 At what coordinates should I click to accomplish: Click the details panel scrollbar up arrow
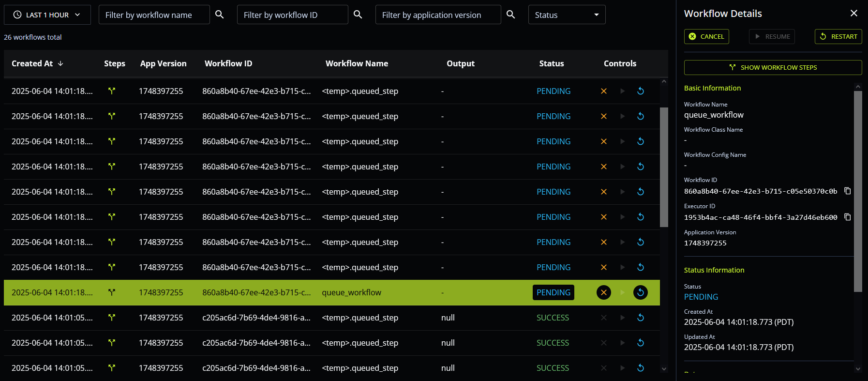(858, 87)
